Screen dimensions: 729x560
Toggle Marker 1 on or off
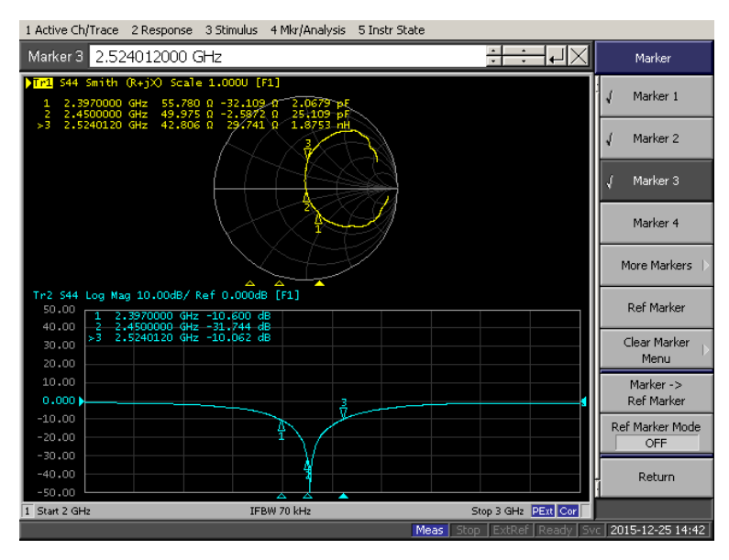point(656,96)
